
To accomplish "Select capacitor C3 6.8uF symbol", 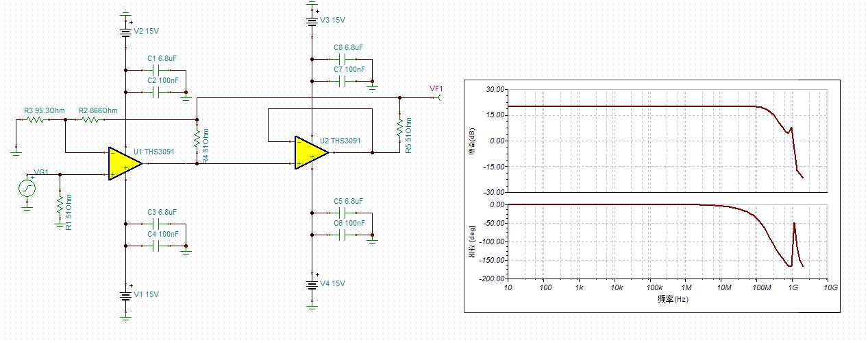I will (x=157, y=224).
